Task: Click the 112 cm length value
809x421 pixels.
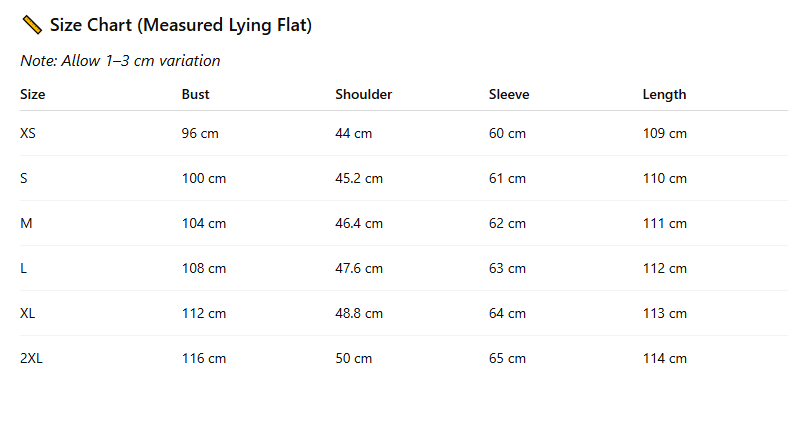Action: click(665, 268)
